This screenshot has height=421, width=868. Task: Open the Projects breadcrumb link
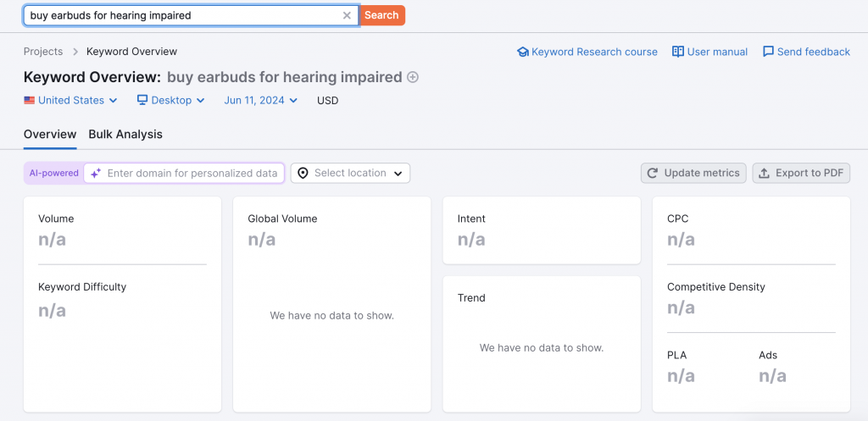pyautogui.click(x=43, y=52)
